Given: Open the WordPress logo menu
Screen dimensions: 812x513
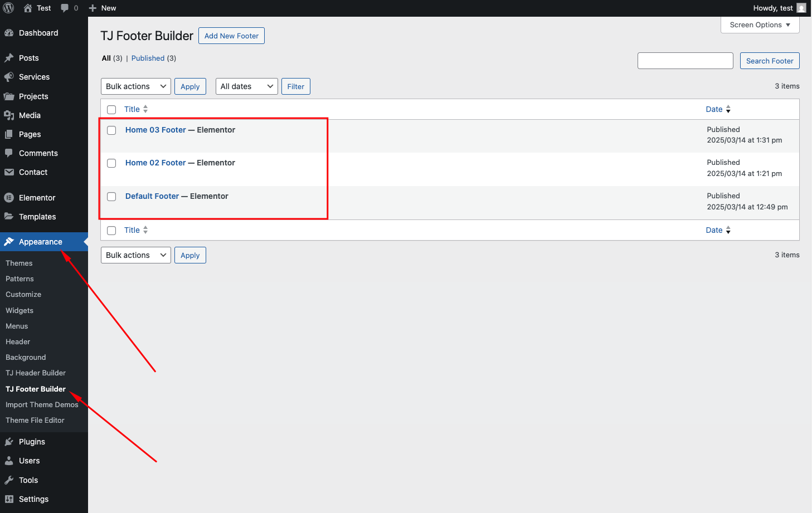Looking at the screenshot, I should 8,8.
